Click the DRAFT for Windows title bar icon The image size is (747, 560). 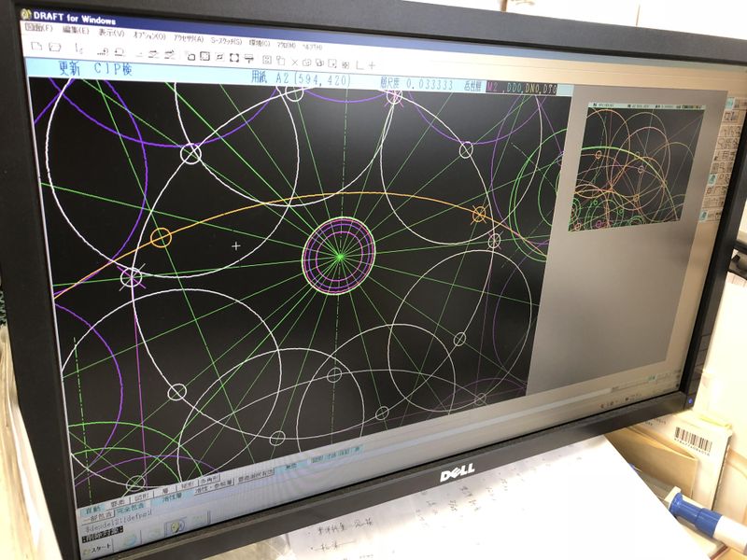coord(26,16)
